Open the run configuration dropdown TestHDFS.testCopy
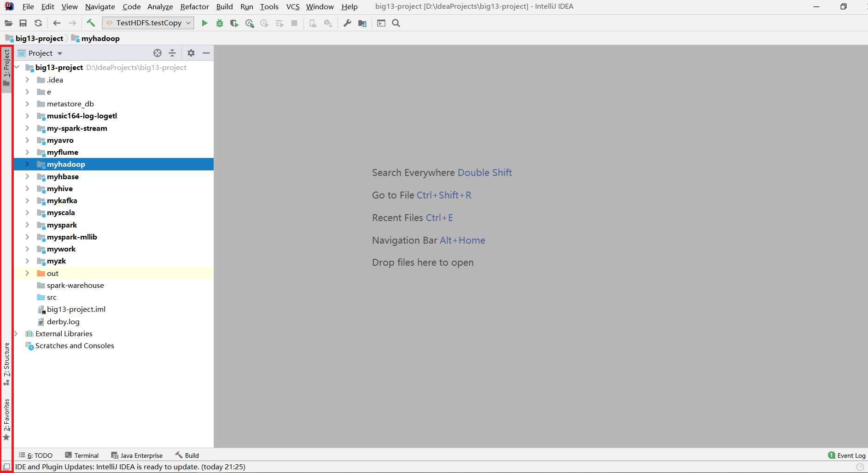This screenshot has width=868, height=473. [148, 23]
